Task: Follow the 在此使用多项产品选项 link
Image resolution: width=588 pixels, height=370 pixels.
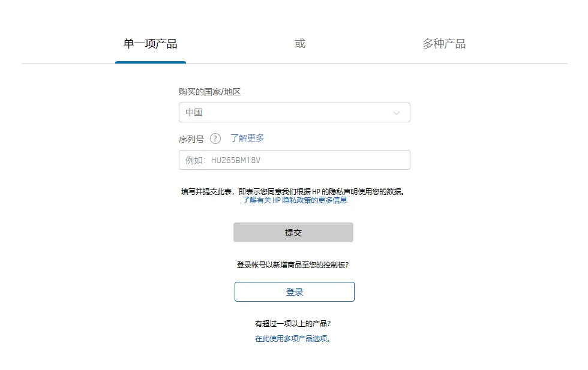Action: (x=293, y=338)
